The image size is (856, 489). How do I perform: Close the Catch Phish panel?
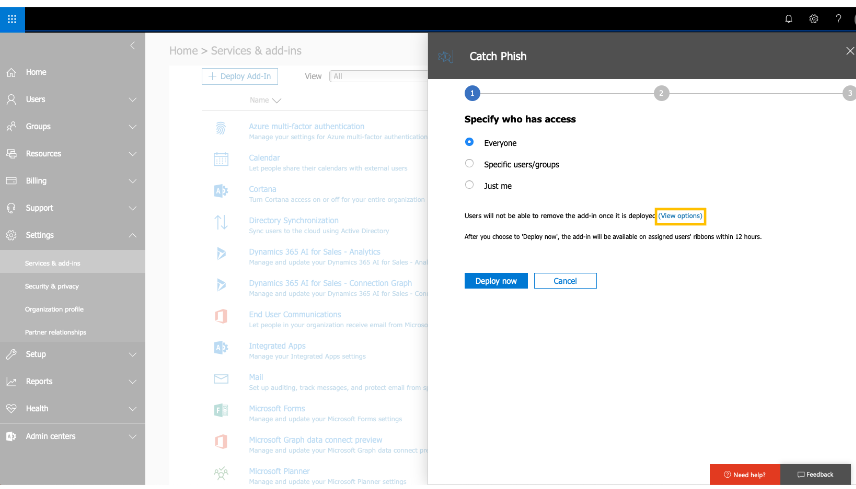849,51
